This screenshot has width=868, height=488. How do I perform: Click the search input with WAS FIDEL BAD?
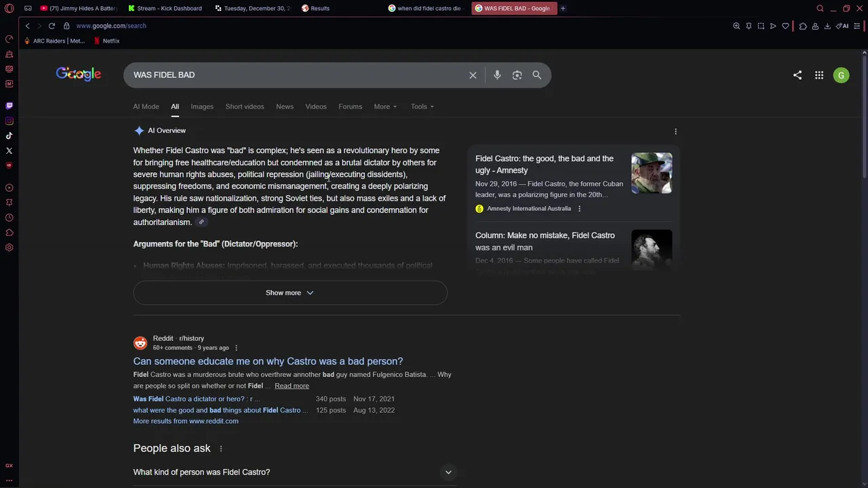(x=295, y=75)
